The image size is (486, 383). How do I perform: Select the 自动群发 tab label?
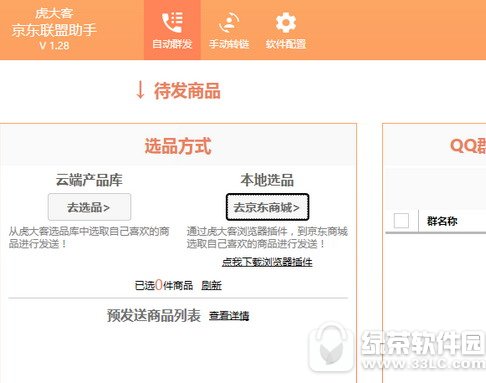click(172, 44)
